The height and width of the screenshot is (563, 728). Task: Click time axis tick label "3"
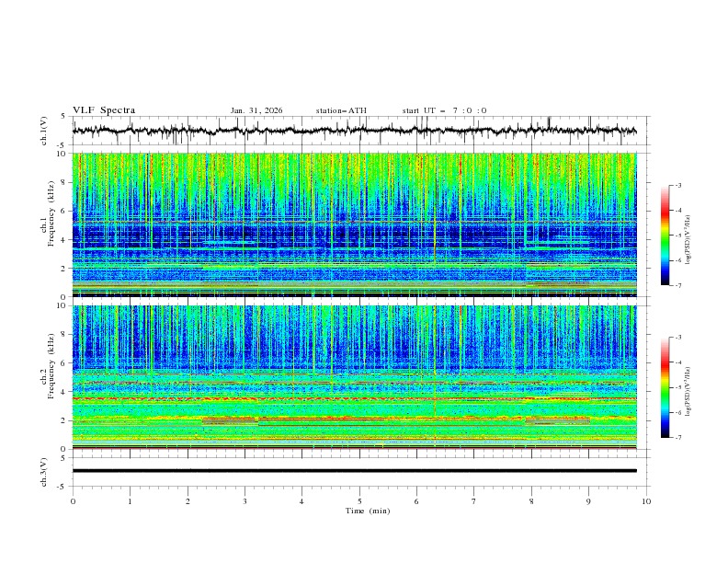[x=245, y=501]
